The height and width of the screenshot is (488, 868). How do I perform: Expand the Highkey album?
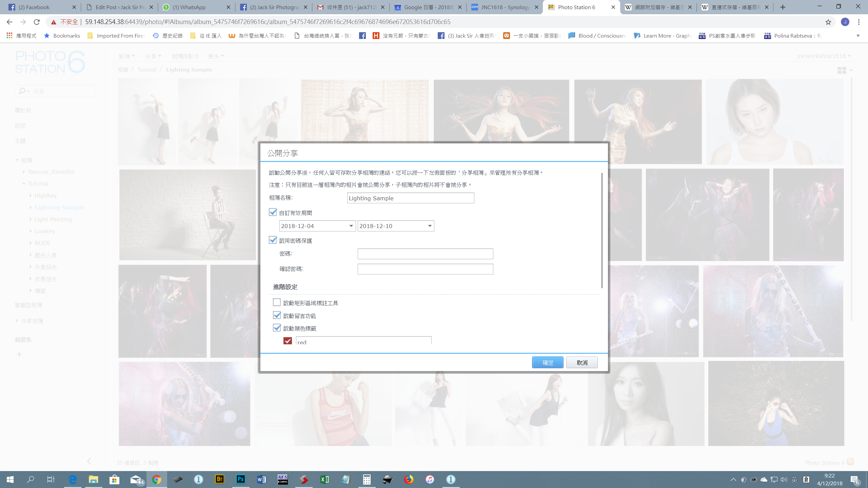(31, 196)
